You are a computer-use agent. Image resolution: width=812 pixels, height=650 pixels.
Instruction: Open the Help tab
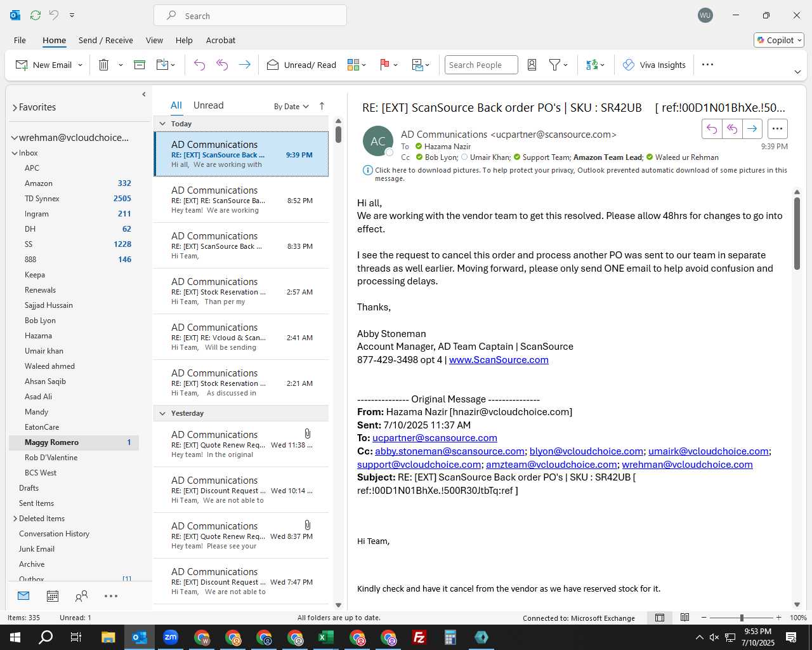[184, 40]
